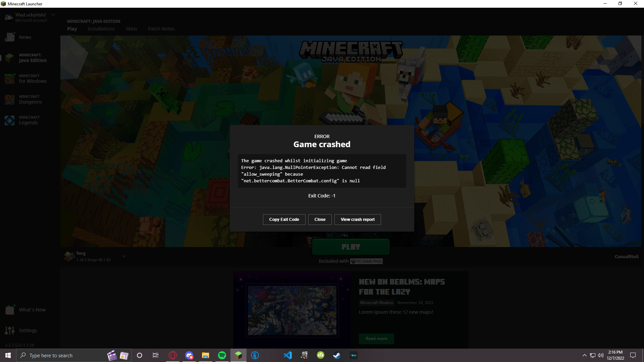
Task: Open Minecraft Legends icon
Action: [x=10, y=120]
